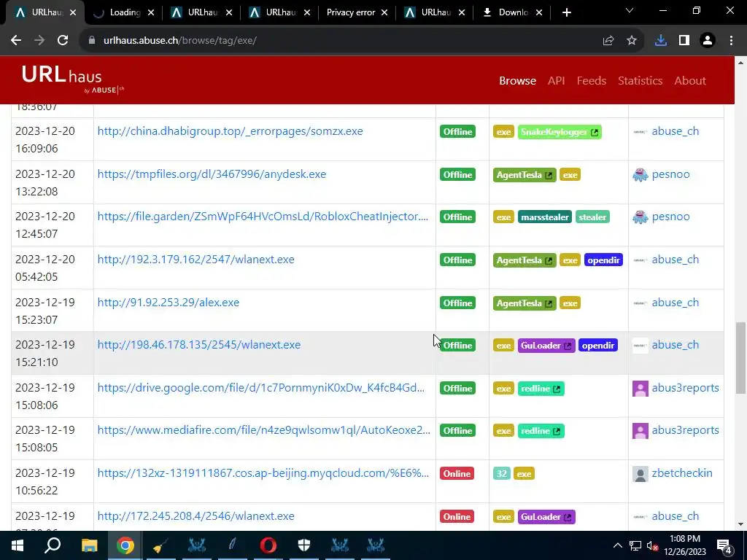Switch to the Privacy error tab
The height and width of the screenshot is (560, 747).
point(351,12)
